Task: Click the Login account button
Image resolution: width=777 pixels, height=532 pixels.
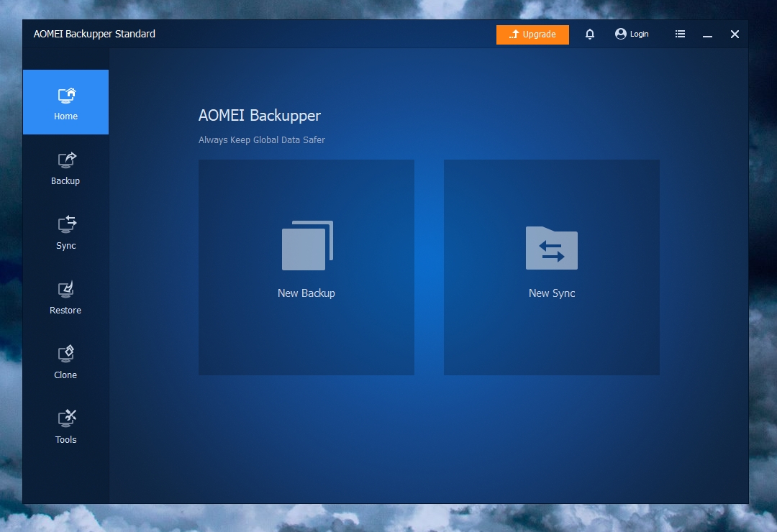Action: pos(632,35)
